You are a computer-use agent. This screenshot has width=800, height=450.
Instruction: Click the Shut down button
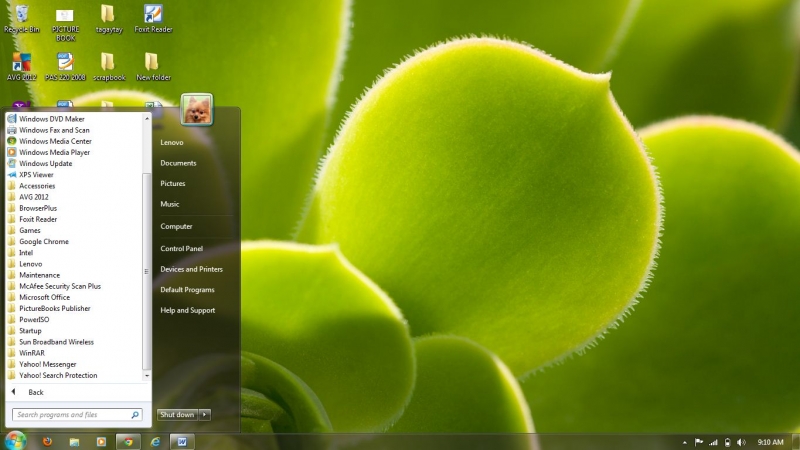(177, 414)
